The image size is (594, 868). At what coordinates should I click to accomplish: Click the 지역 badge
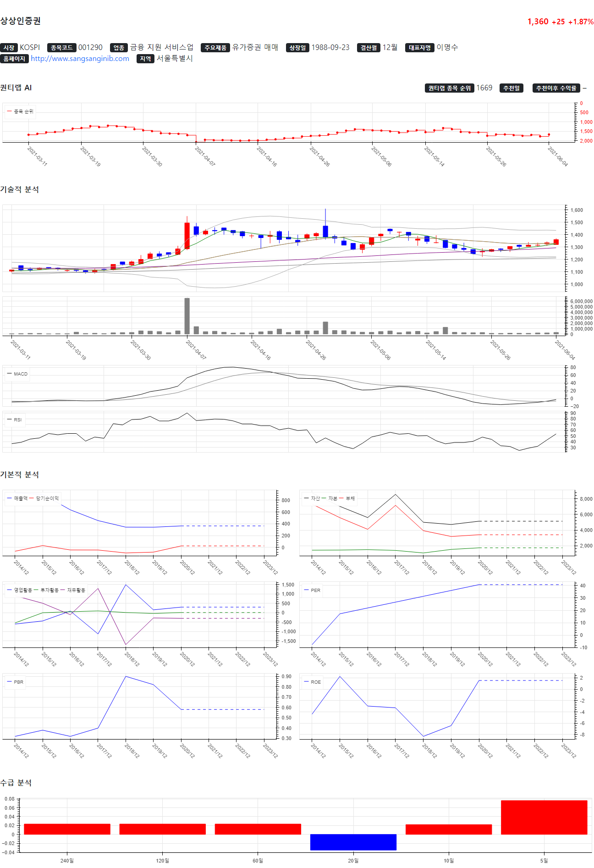click(145, 59)
